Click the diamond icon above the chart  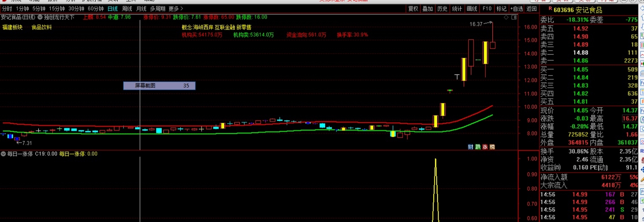click(507, 17)
